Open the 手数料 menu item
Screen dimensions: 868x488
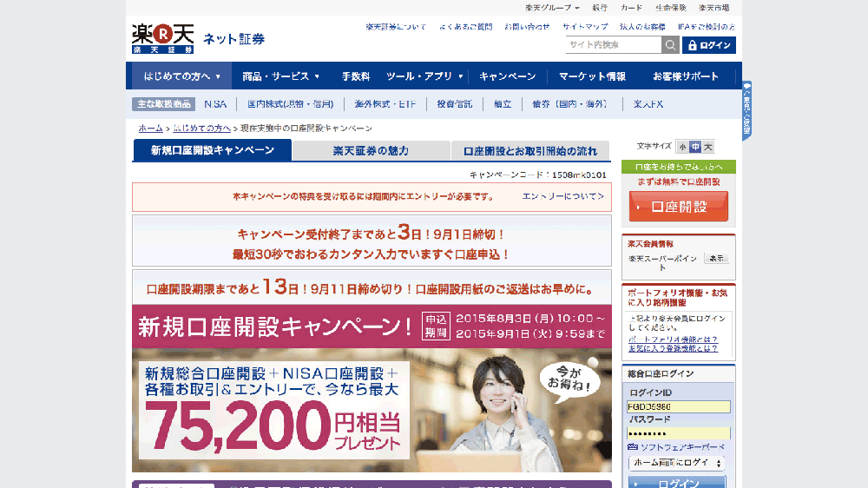355,76
